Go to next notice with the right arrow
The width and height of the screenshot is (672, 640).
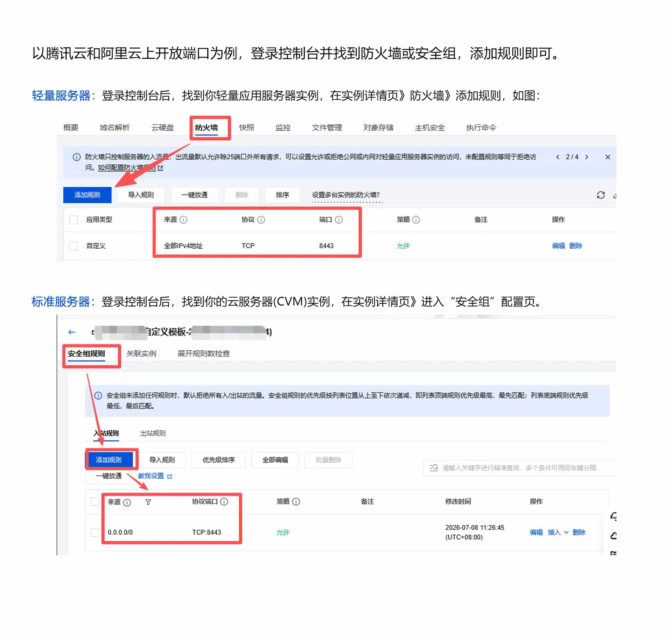pos(587,157)
